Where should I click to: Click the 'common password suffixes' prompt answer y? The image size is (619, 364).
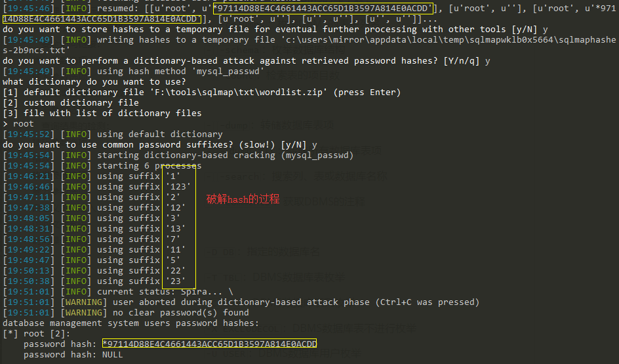[x=314, y=144]
